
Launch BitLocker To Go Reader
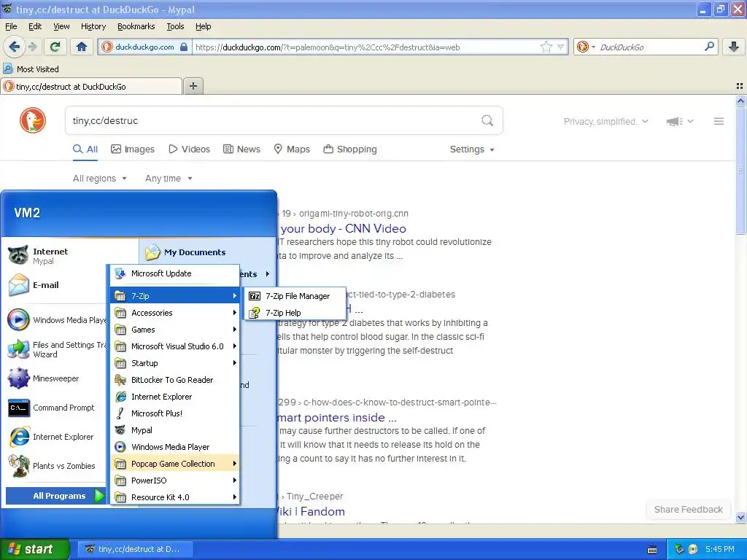click(x=175, y=379)
